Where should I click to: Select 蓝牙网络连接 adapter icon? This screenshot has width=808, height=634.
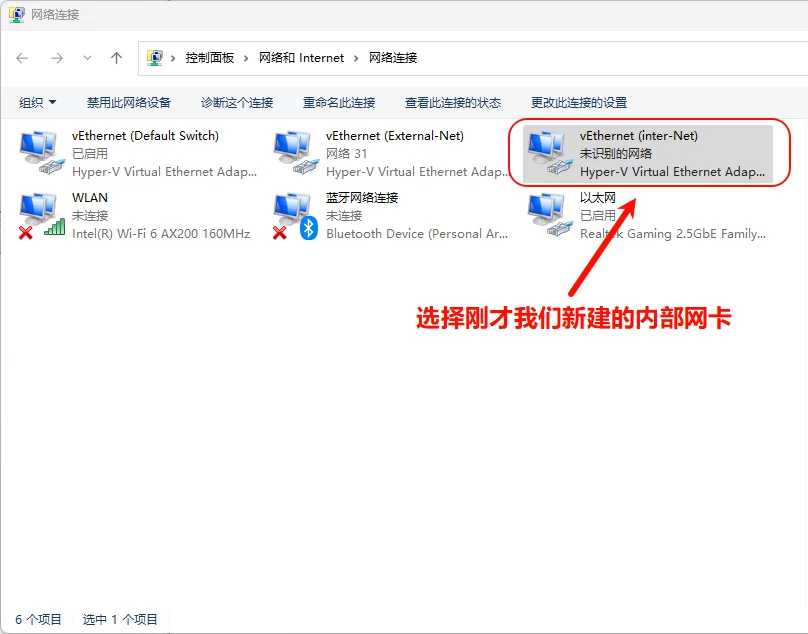pos(296,216)
